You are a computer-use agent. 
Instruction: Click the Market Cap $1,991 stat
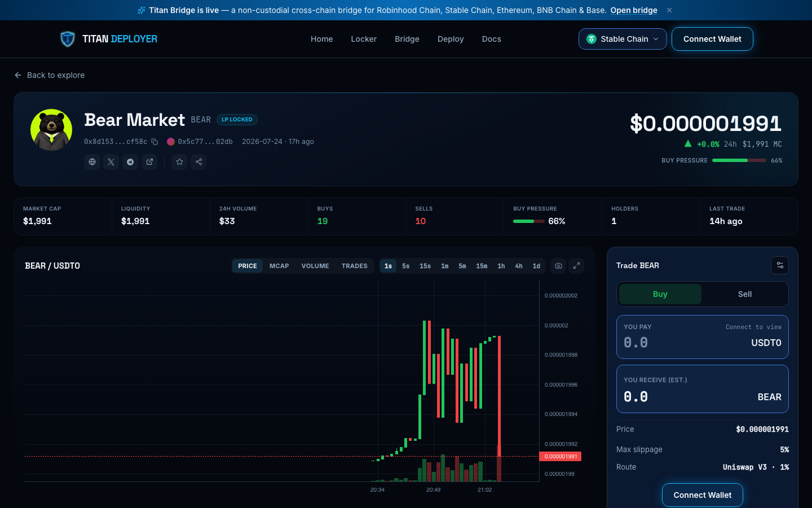pyautogui.click(x=63, y=216)
